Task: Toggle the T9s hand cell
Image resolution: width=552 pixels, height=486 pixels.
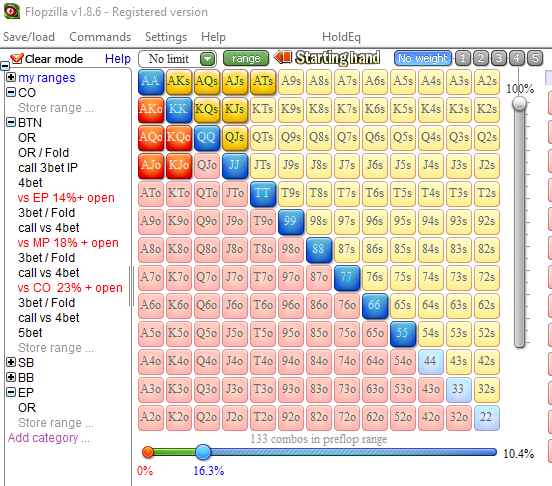Action: 291,193
